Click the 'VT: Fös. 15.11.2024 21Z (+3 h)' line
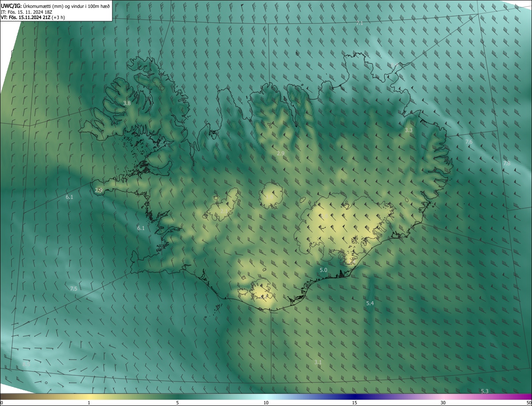The height and width of the screenshot is (406, 532). 33,17
